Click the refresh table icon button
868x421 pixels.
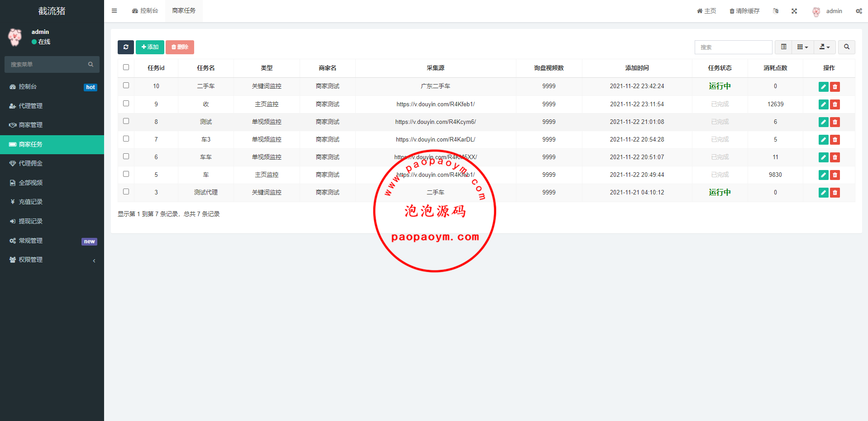point(125,47)
